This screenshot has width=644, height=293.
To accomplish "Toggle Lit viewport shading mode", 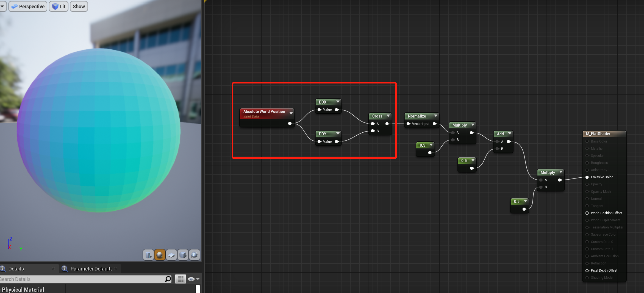I will tap(59, 6).
